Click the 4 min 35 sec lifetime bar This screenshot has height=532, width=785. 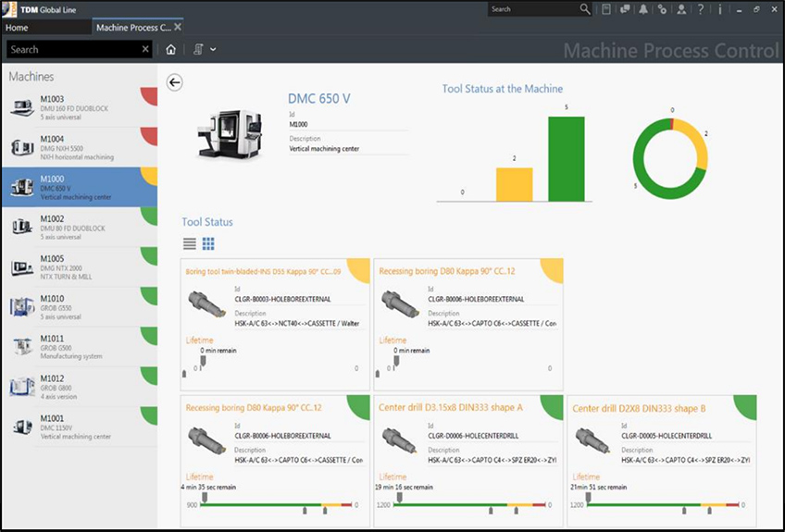coord(276,505)
